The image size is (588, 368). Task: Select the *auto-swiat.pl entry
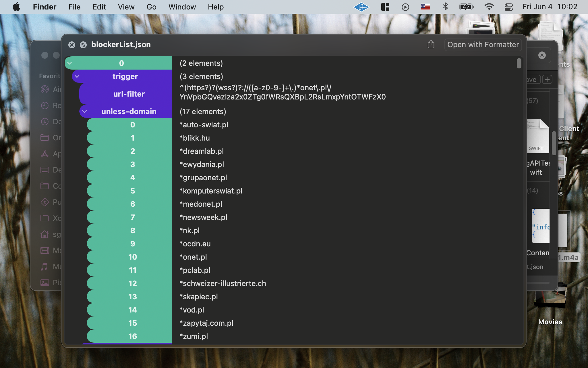tap(204, 125)
